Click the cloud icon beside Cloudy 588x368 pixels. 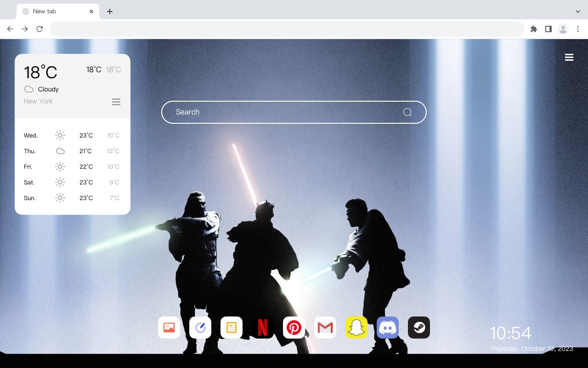click(x=29, y=89)
